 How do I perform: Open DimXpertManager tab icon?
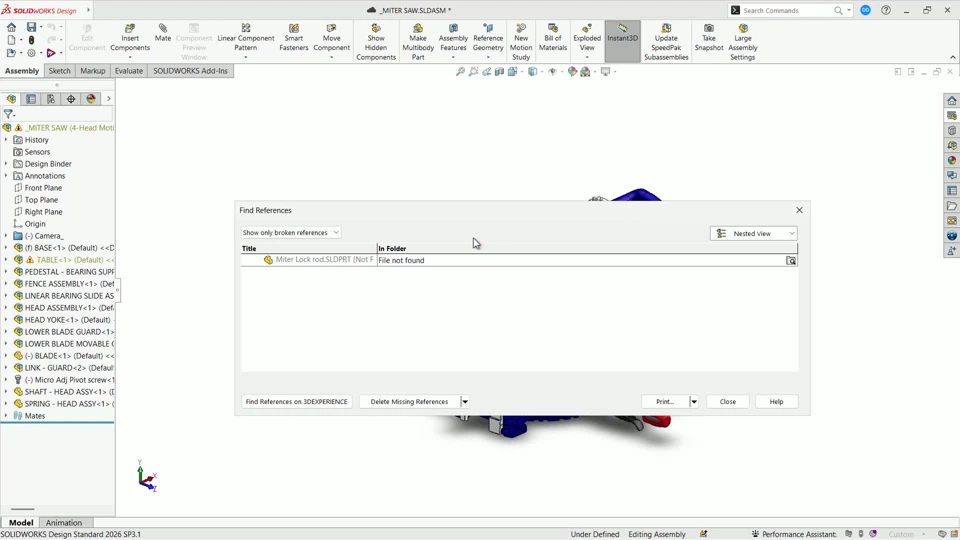pyautogui.click(x=71, y=99)
